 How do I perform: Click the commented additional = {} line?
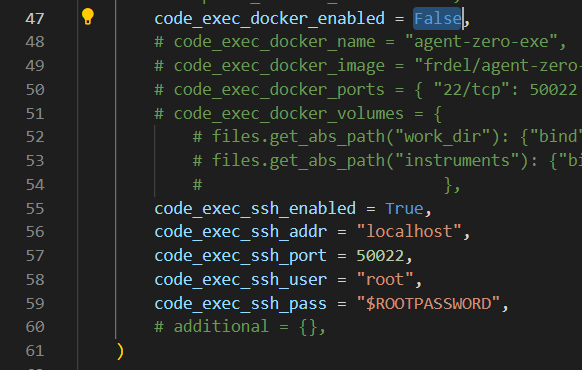(x=240, y=327)
